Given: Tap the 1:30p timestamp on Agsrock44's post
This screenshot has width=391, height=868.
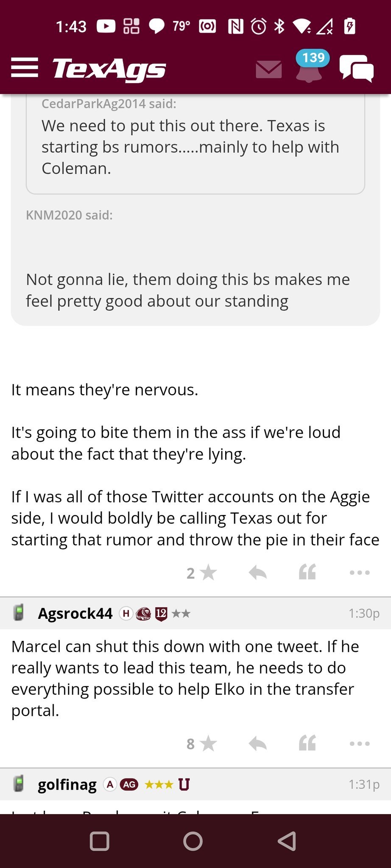Looking at the screenshot, I should (x=363, y=613).
